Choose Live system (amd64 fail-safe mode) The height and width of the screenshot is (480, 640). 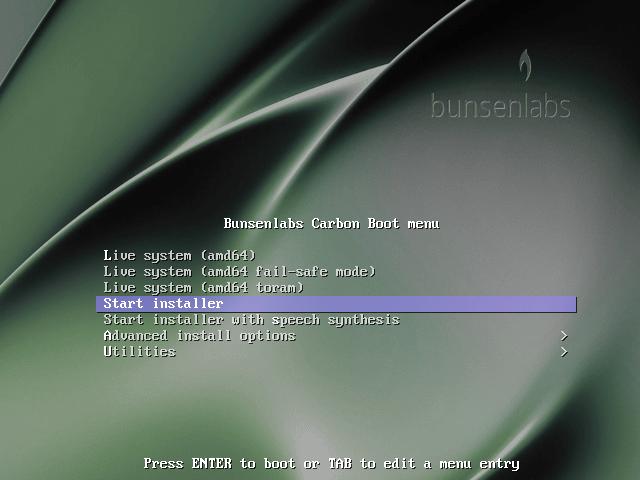click(239, 272)
